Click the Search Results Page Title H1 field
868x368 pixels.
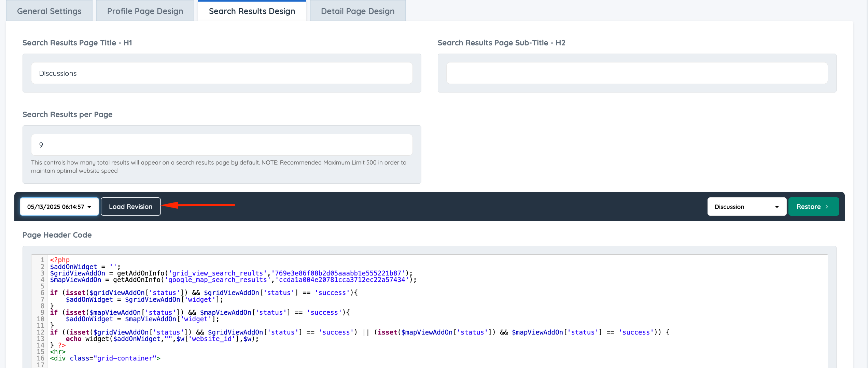tap(222, 73)
